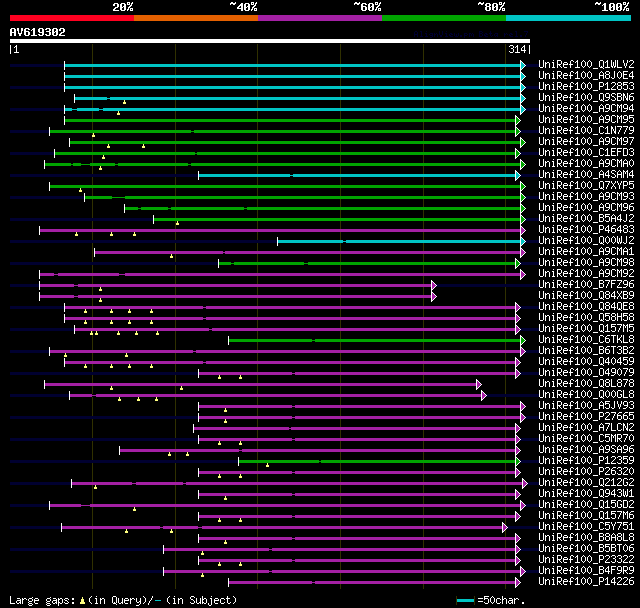Click the UniRef100_A9CM95 label
The width and height of the screenshot is (640, 608).
[586, 120]
